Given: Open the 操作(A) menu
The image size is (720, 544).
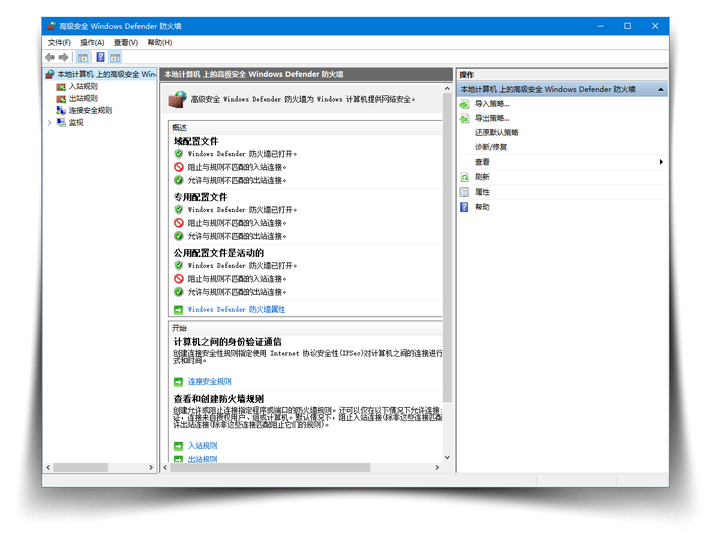Looking at the screenshot, I should click(92, 43).
